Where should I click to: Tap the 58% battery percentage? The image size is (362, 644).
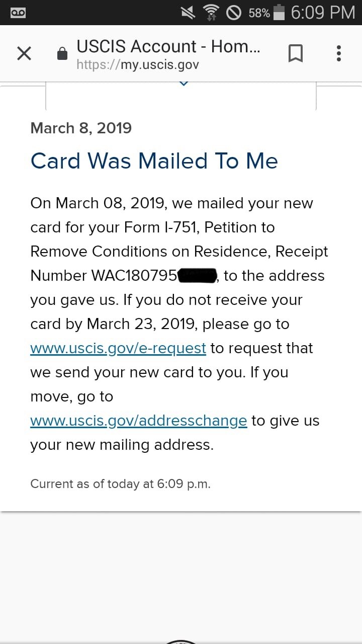259,13
